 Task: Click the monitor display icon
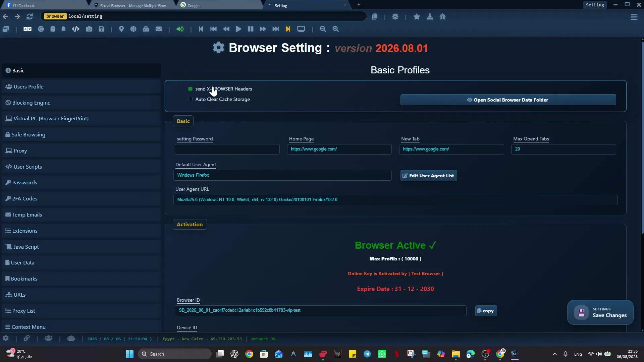point(301,29)
